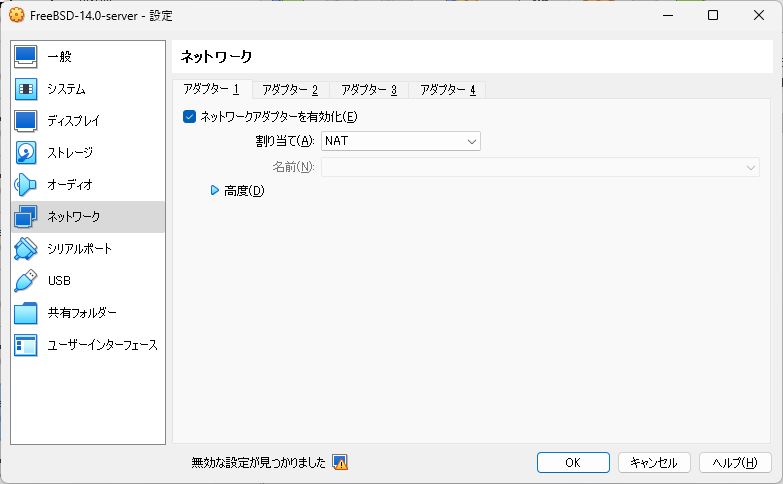This screenshot has height=484, width=783.
Task: Click the キャンセル button
Action: pyautogui.click(x=654, y=463)
